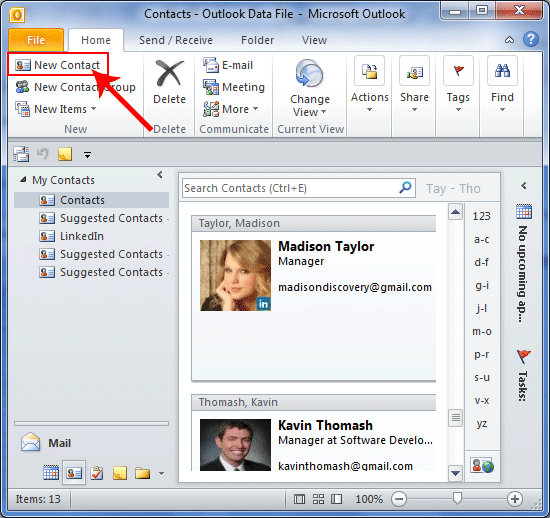Click the Undo quick access icon

coord(43,154)
